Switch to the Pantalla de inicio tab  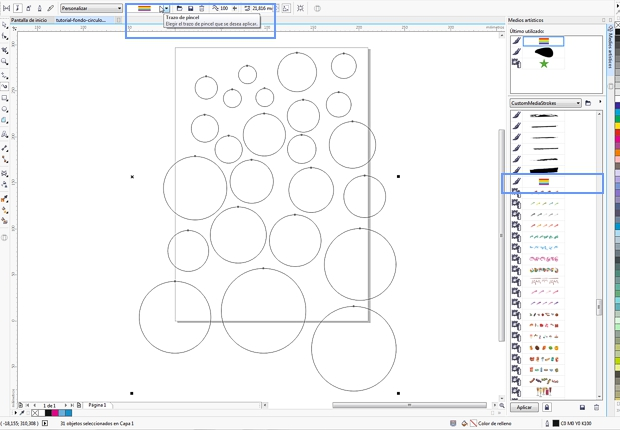(x=29, y=19)
